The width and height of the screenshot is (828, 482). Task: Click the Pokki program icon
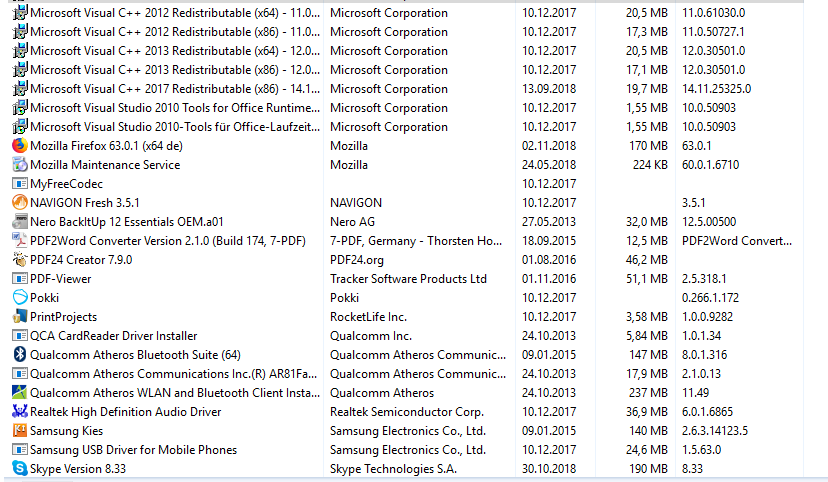20,298
